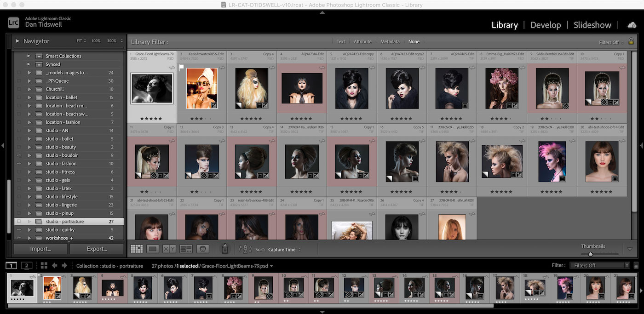
Task: Open Compare view
Action: [x=168, y=248]
